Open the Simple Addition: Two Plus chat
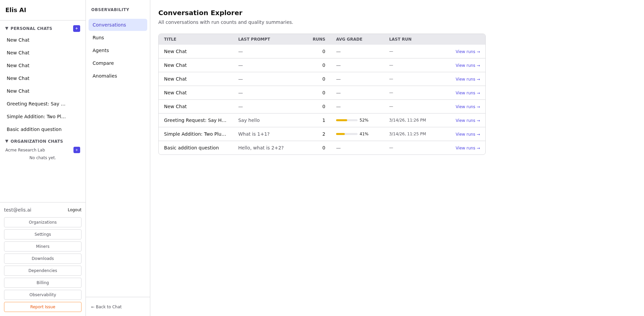Viewport: 644px width, 316px height. click(x=36, y=117)
